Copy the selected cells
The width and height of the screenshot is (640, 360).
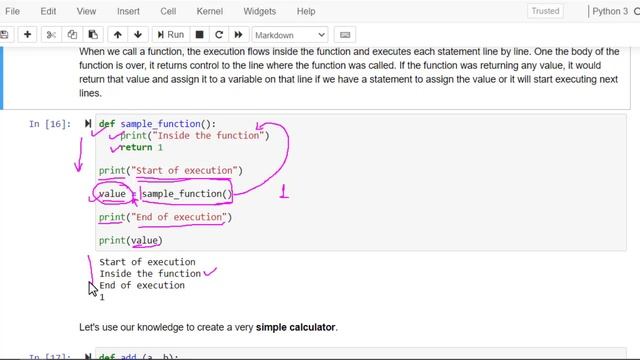(x=72, y=35)
